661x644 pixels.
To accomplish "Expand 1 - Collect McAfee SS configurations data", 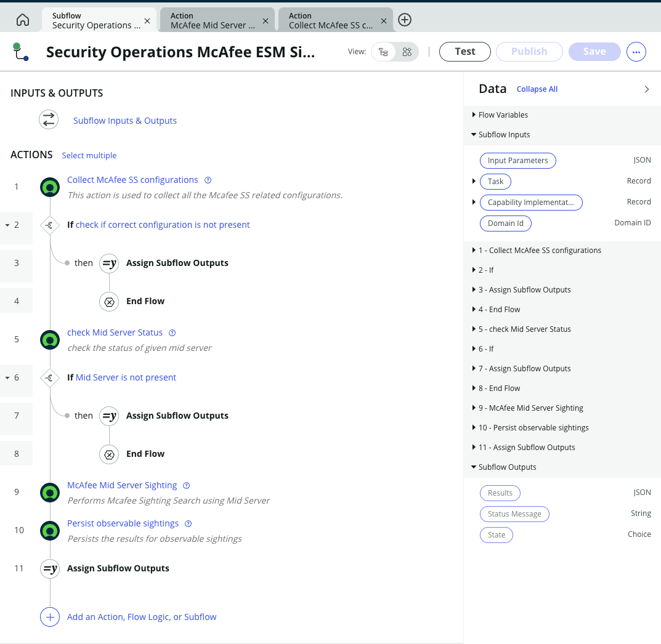I will [474, 250].
